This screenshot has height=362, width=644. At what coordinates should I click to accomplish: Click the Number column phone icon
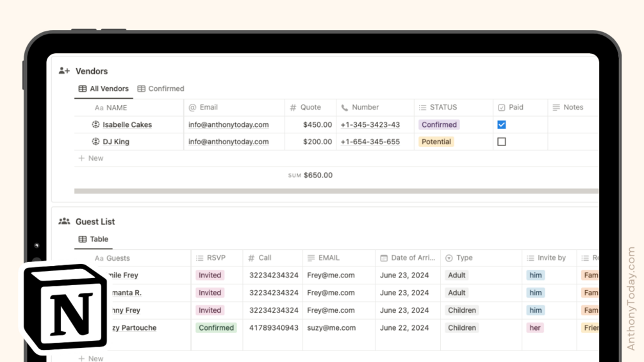coord(345,108)
